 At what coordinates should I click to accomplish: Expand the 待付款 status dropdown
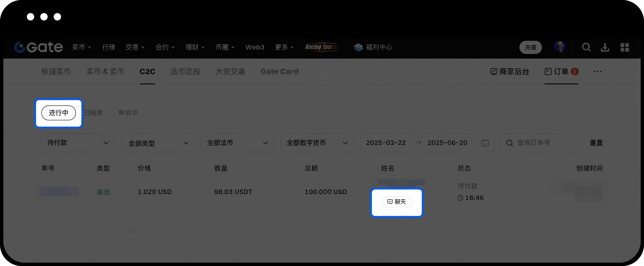click(78, 143)
